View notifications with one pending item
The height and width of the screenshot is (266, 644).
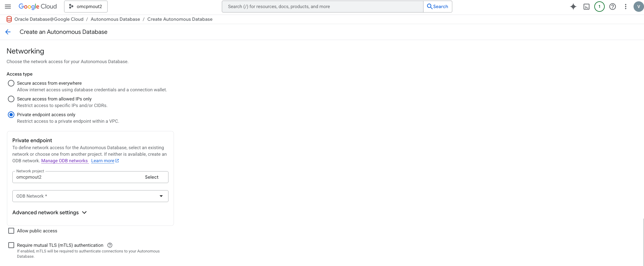599,7
